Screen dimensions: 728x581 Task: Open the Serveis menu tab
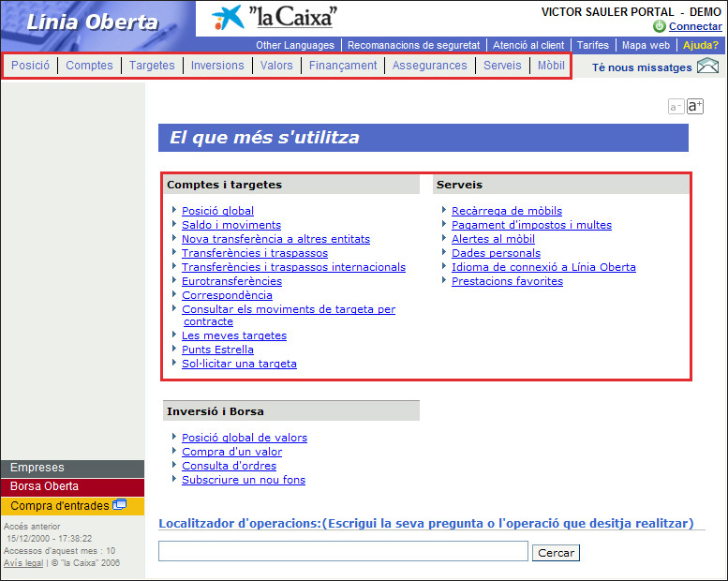click(x=502, y=66)
